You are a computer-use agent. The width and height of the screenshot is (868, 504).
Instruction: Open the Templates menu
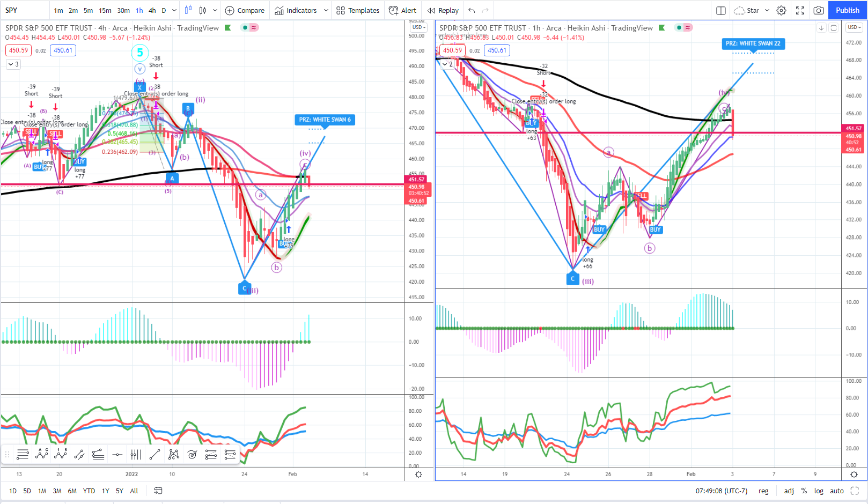pyautogui.click(x=358, y=10)
